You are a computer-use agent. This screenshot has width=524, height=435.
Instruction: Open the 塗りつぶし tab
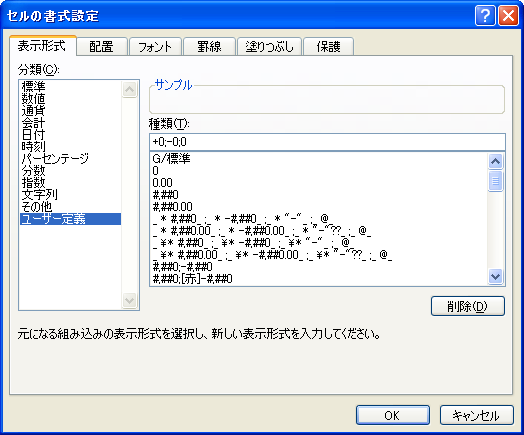269,47
